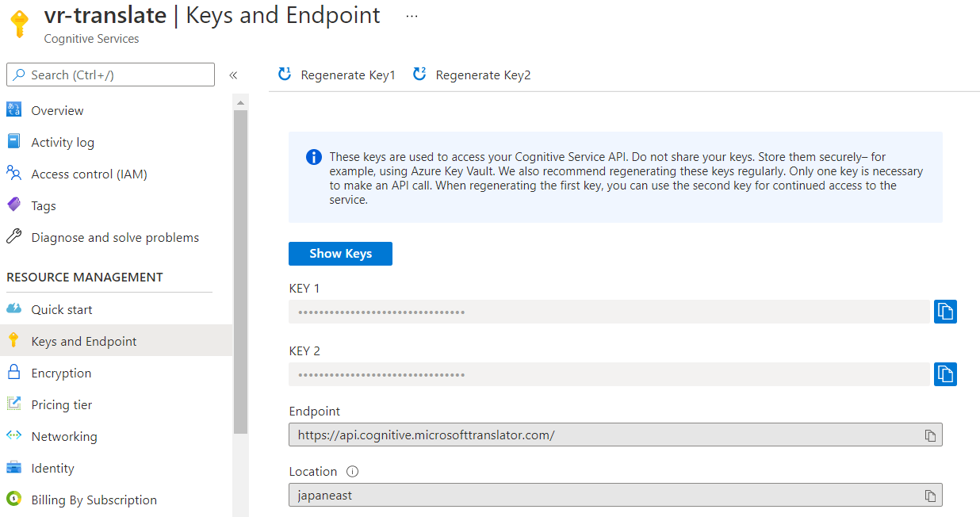Viewport: 980px width, 517px height.
Task: Click the Location info icon
Action: point(353,472)
